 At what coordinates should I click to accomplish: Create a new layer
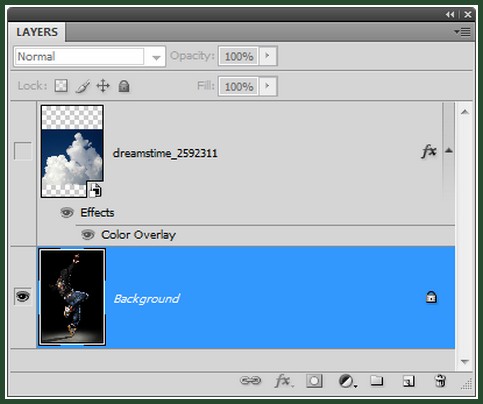(409, 381)
